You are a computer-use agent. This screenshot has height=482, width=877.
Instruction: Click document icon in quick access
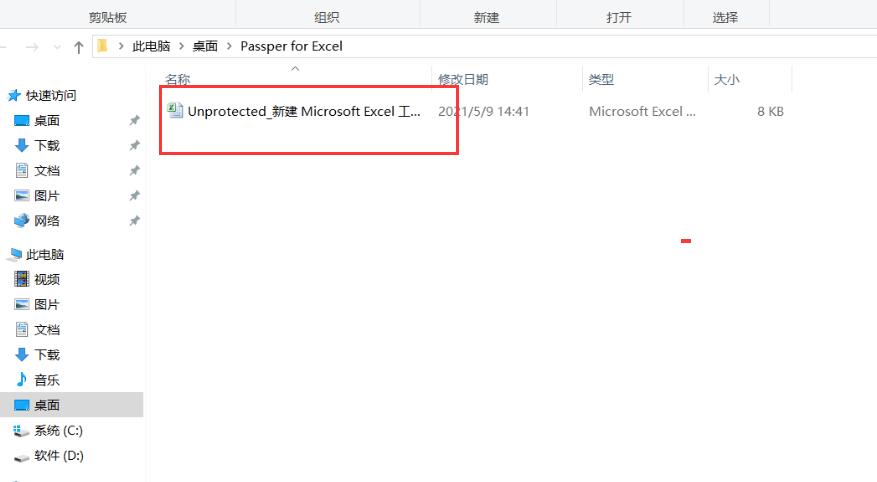click(21, 170)
